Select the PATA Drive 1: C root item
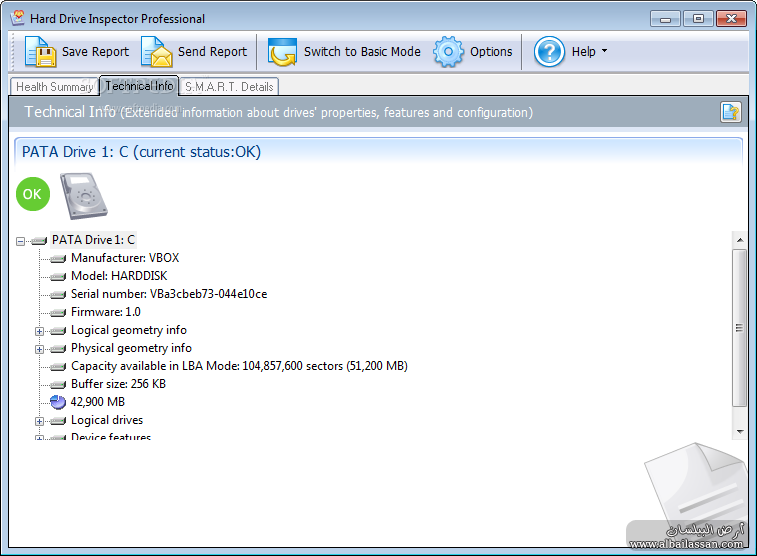Screen dimensions: 757x556 click(x=93, y=240)
